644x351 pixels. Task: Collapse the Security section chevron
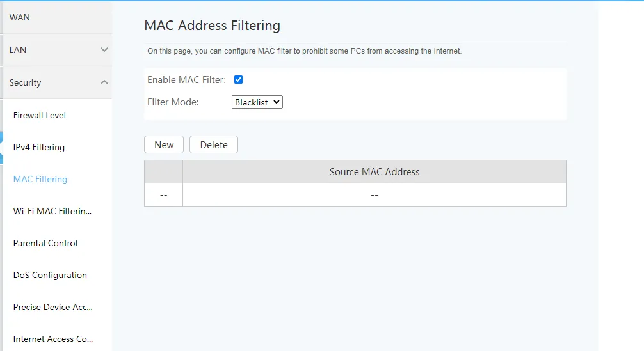click(104, 82)
